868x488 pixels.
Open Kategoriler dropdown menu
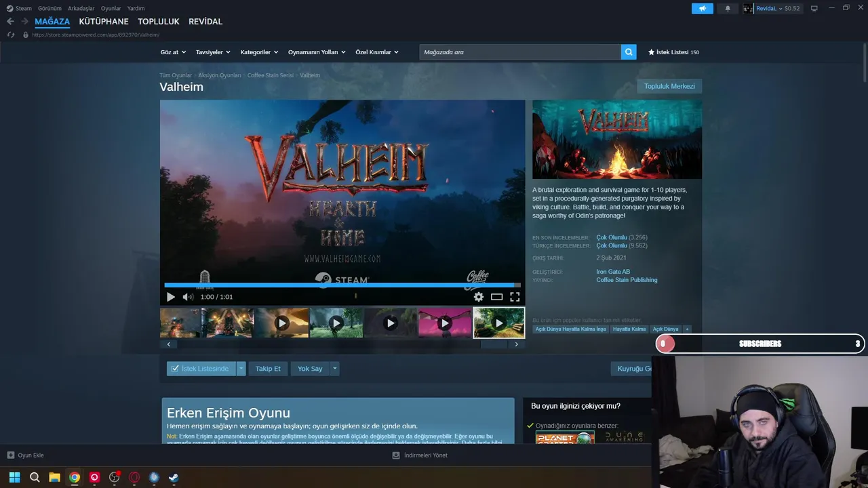pos(259,52)
